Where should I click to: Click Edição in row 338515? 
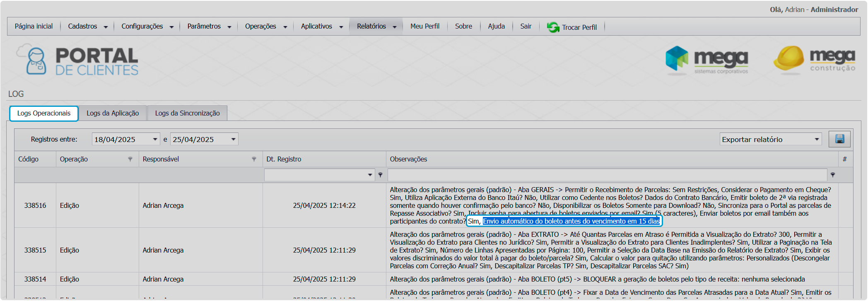[69, 250]
